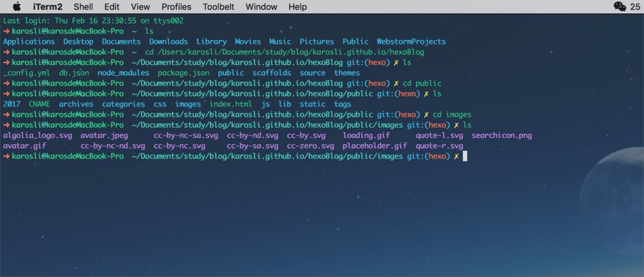
Task: Open the Apple menu
Action: 17,6
